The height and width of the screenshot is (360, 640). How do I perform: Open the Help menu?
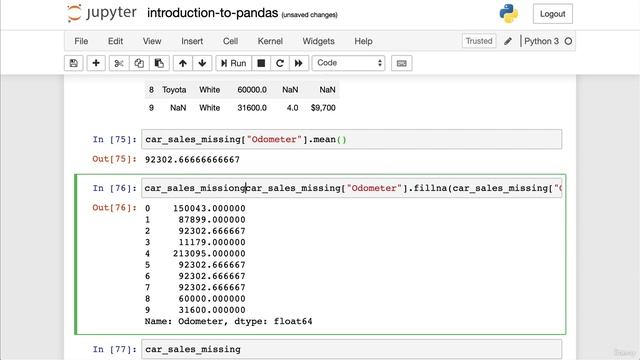click(363, 41)
